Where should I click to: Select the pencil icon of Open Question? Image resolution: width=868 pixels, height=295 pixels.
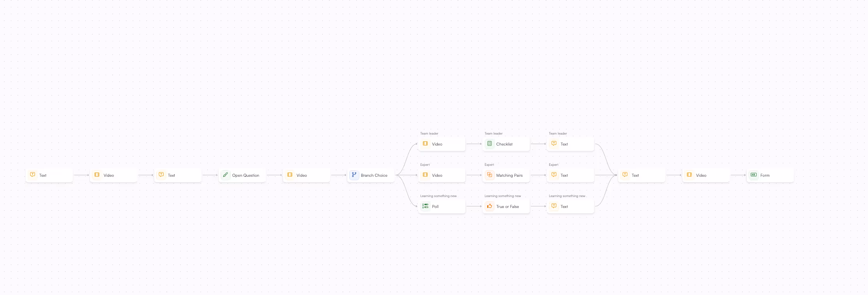[x=226, y=175]
